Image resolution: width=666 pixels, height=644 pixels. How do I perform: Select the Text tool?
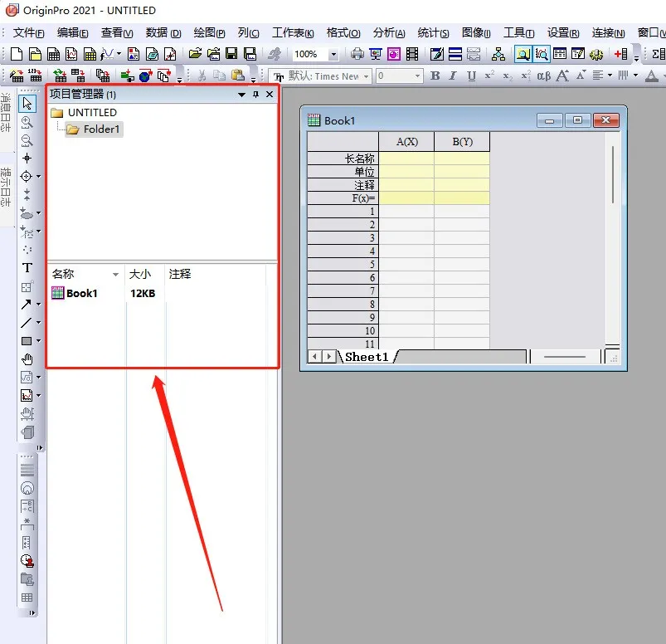tap(27, 268)
